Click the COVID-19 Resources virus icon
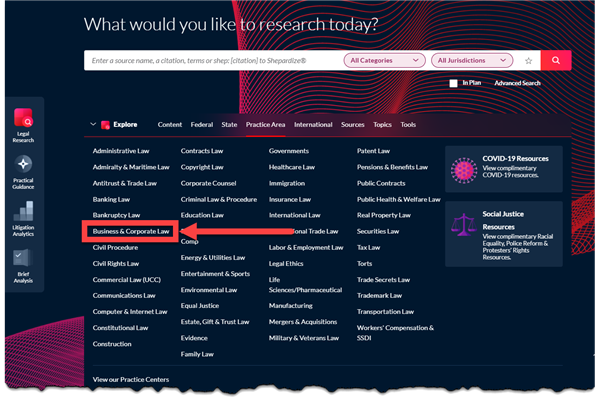Viewport: 600px width, 406px height. [464, 170]
